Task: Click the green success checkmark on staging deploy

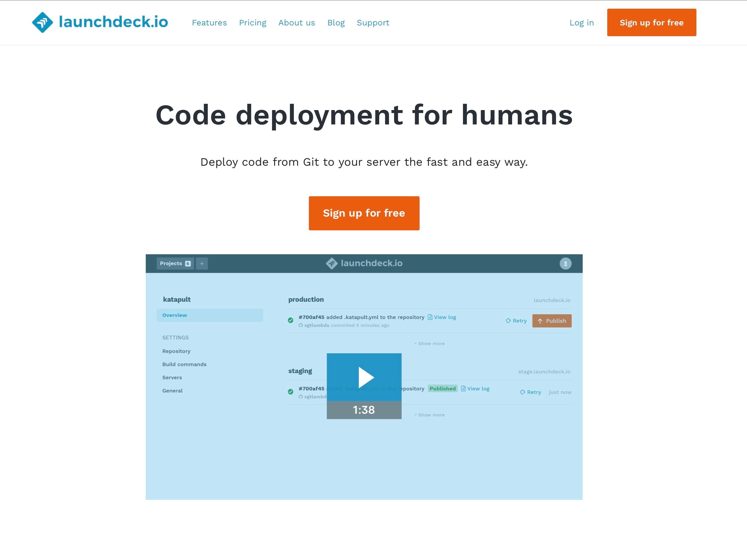Action: [290, 392]
